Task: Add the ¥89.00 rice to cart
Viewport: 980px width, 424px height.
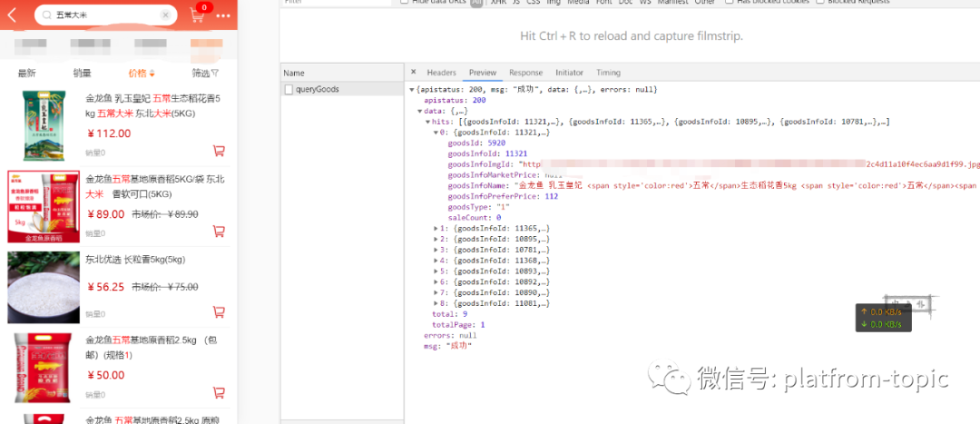Action: point(219,231)
